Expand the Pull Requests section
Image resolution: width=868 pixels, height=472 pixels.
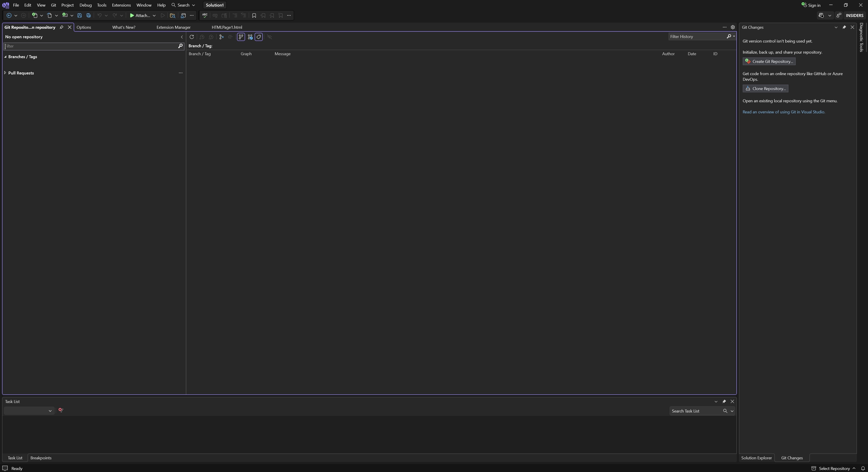click(x=5, y=73)
